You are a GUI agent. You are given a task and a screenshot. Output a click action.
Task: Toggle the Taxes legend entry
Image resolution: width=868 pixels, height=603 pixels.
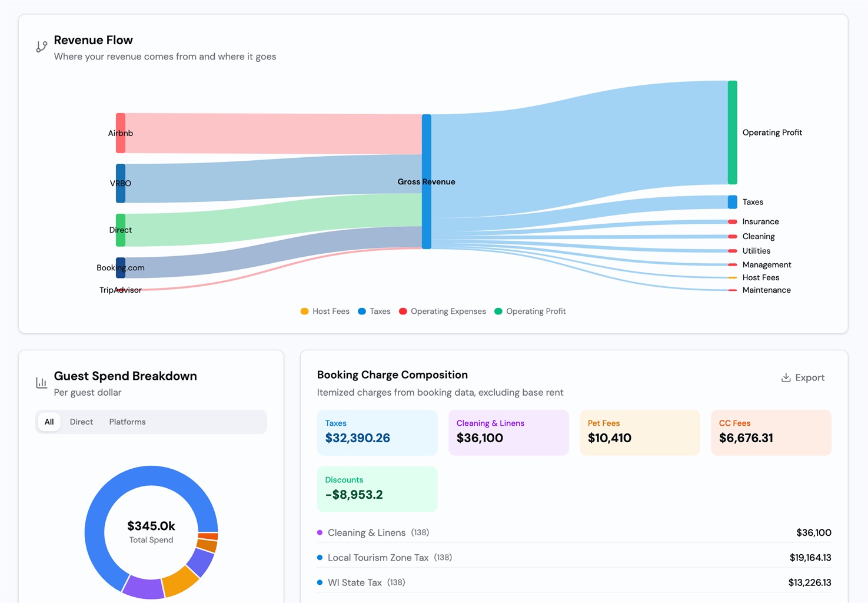(374, 312)
